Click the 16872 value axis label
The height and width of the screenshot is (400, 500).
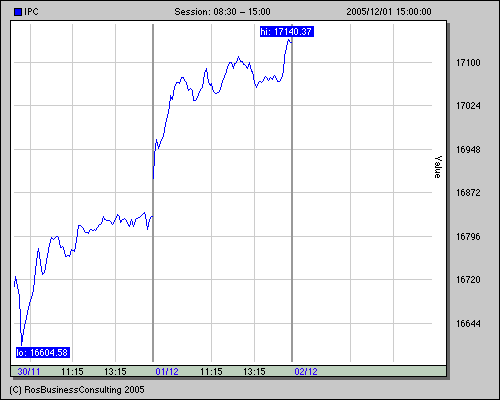click(x=468, y=192)
